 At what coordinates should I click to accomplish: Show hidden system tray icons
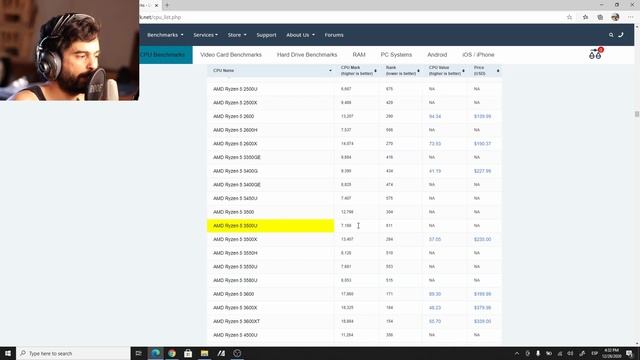[x=517, y=353]
